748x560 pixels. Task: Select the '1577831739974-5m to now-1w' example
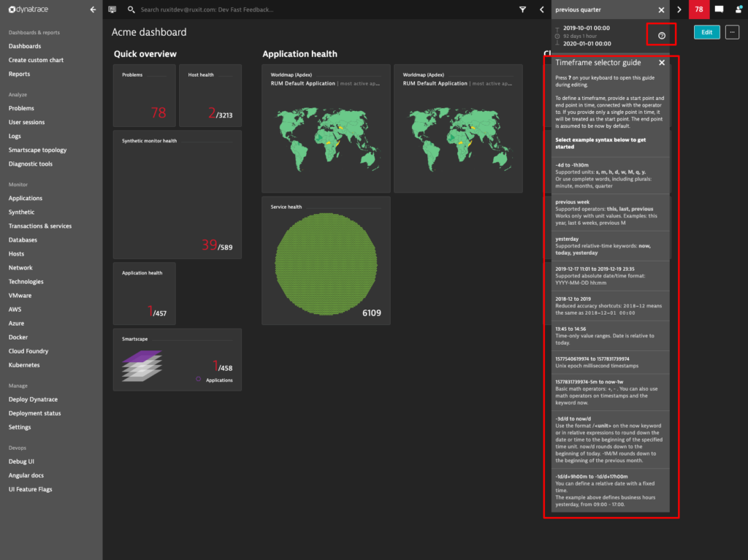pyautogui.click(x=611, y=392)
